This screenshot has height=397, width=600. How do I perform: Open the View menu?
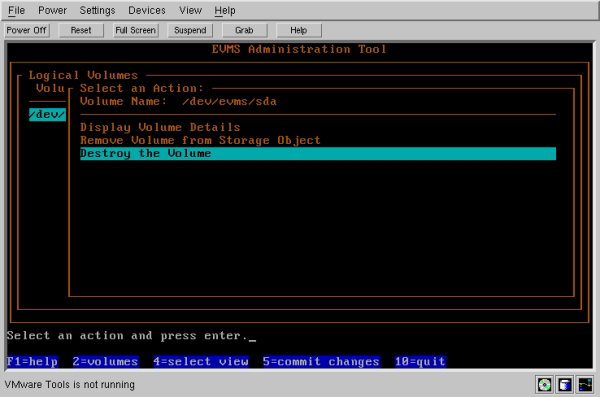tap(191, 10)
